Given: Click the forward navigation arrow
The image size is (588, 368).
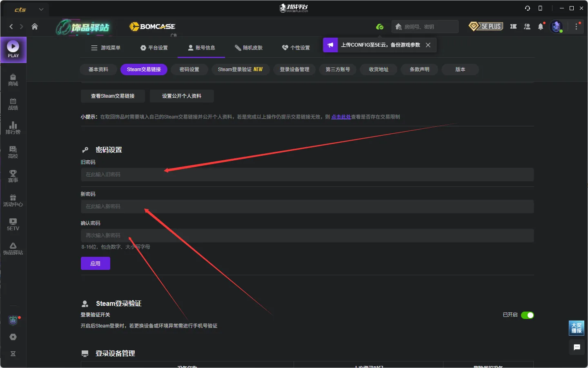Looking at the screenshot, I should pos(22,27).
